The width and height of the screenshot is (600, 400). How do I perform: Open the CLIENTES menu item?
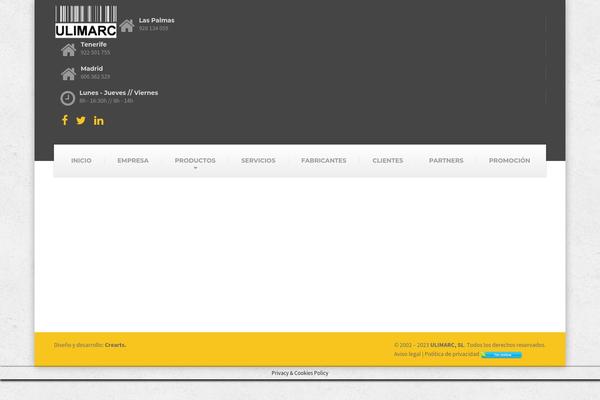(388, 160)
